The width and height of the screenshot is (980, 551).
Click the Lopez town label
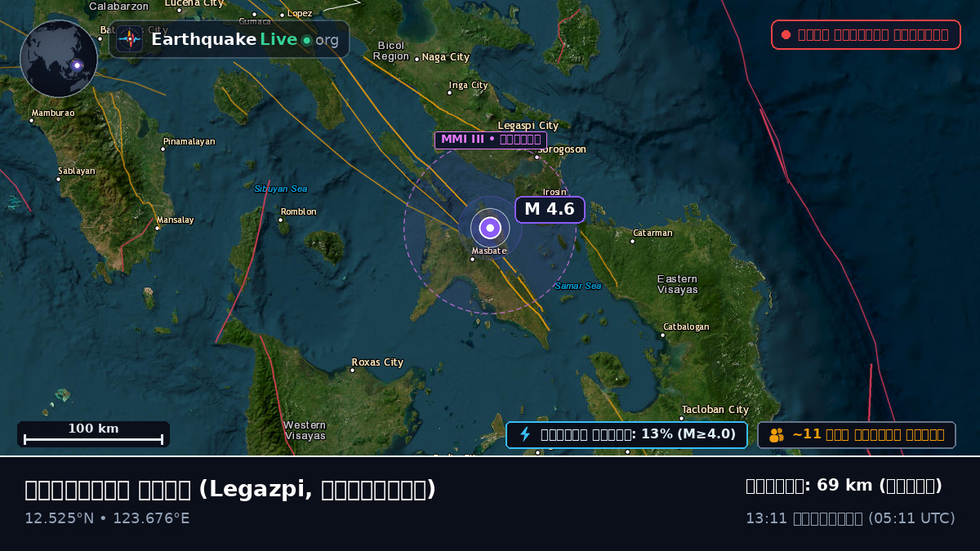pos(300,13)
